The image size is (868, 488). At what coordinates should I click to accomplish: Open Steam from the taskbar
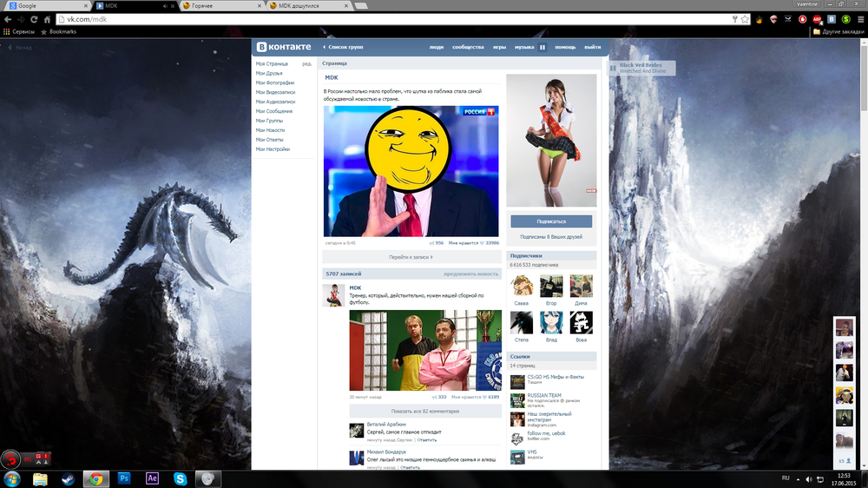68,478
